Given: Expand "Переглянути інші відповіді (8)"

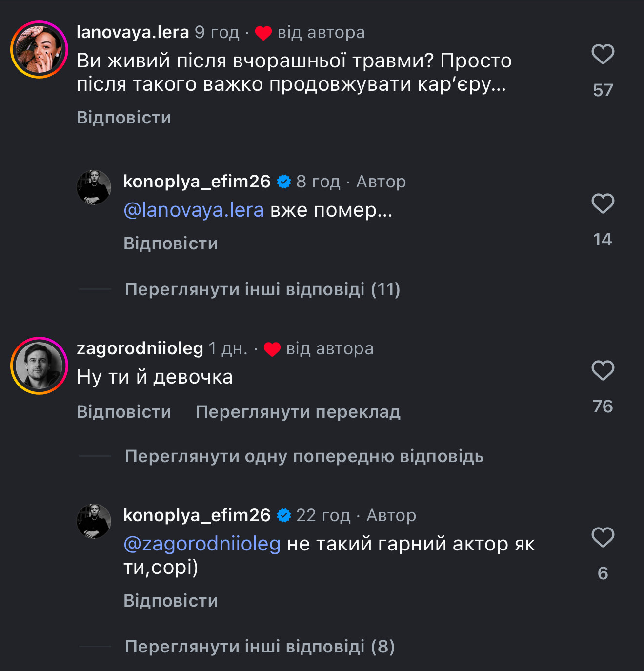Looking at the screenshot, I should click(260, 647).
